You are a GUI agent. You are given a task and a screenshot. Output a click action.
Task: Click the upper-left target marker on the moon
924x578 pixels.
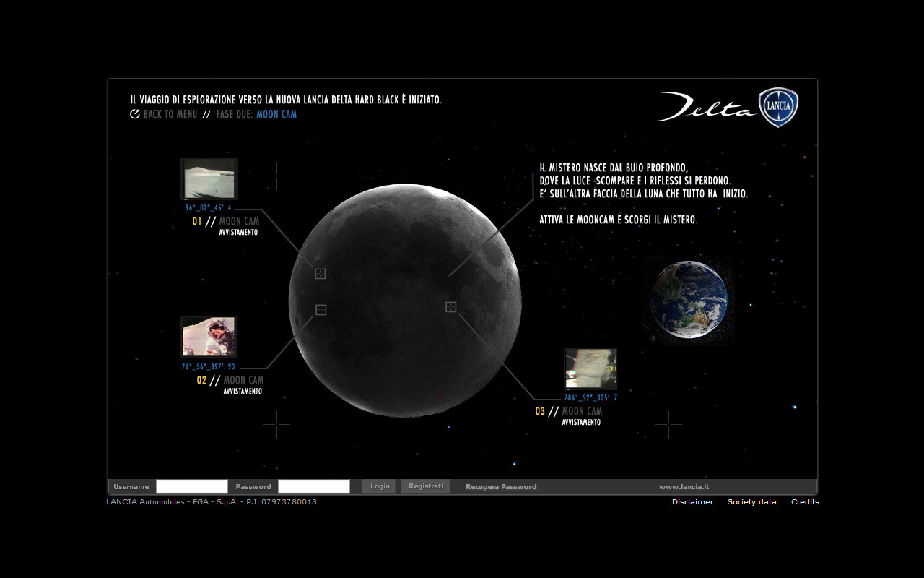click(x=321, y=273)
